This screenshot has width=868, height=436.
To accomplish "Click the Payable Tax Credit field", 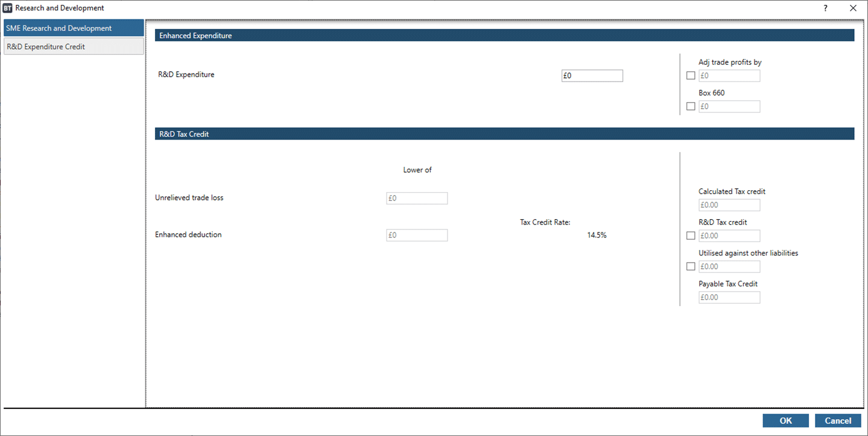I will (729, 298).
